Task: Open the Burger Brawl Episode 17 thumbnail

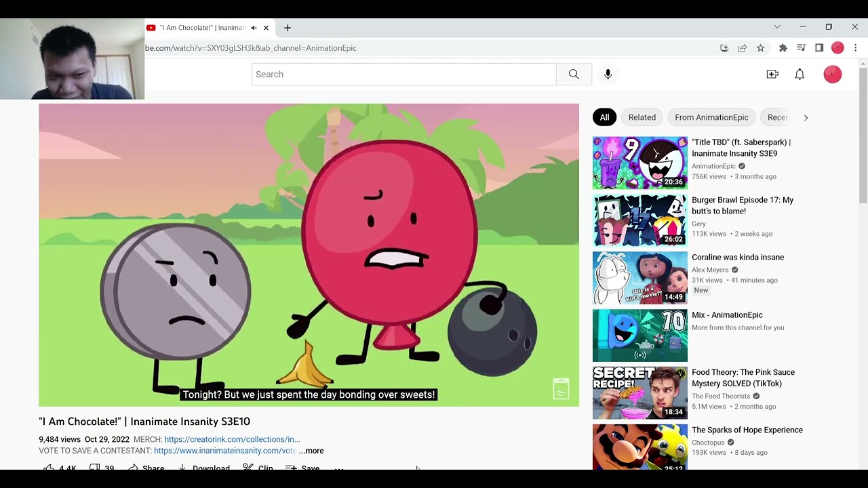Action: pos(639,220)
